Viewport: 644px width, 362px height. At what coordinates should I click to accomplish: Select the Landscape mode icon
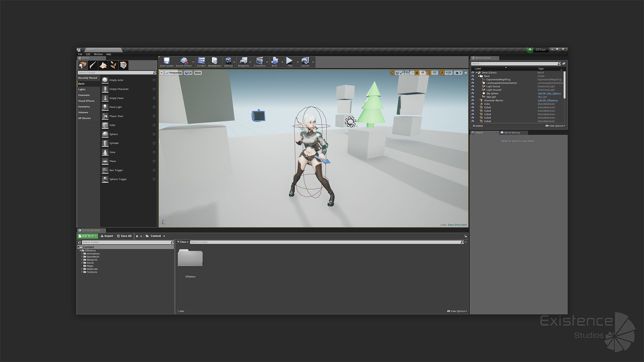(103, 65)
